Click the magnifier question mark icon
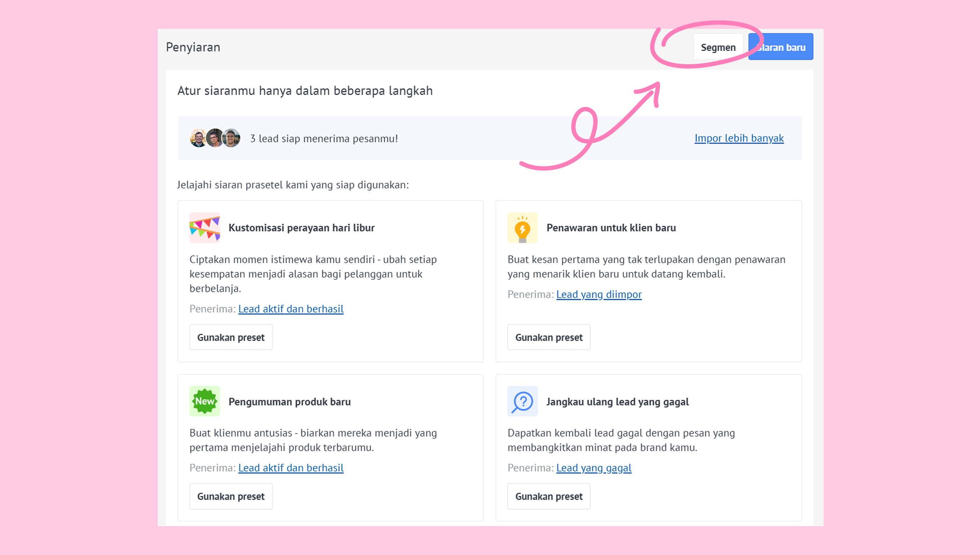The image size is (980, 555). pos(522,401)
